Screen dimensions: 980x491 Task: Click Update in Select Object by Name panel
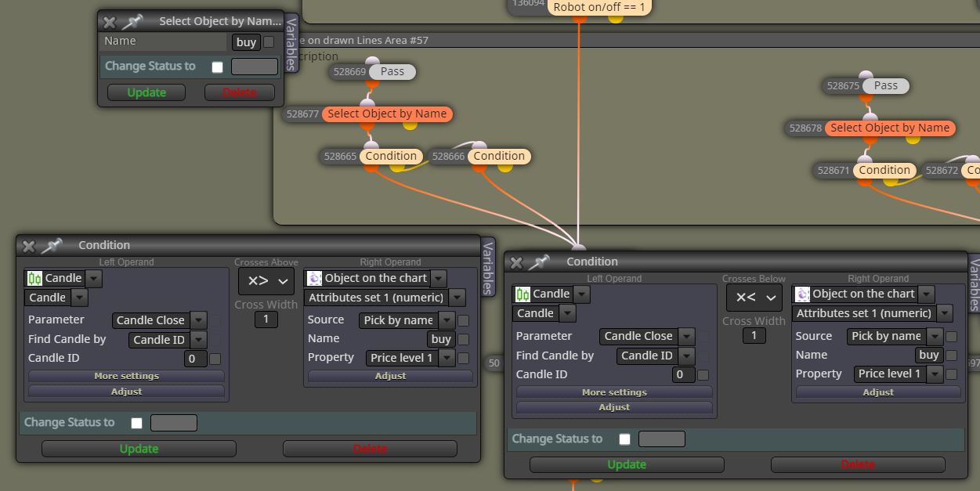coord(146,92)
